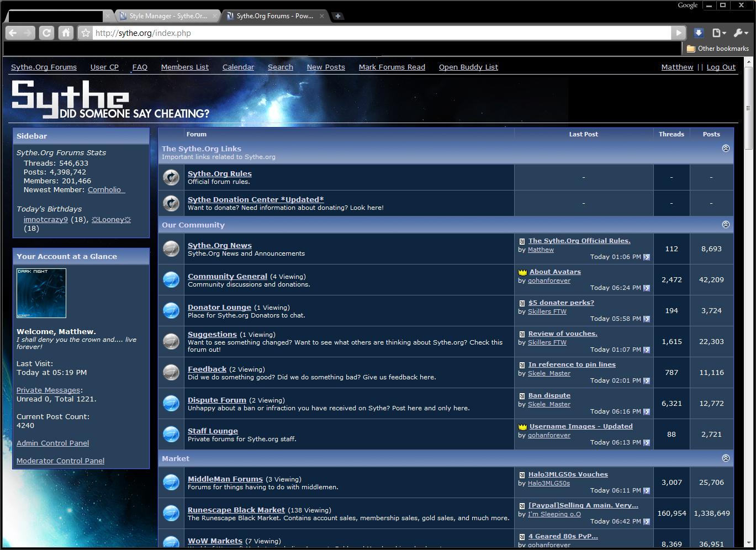
Task: Open New Posts navigation link
Action: [x=326, y=67]
